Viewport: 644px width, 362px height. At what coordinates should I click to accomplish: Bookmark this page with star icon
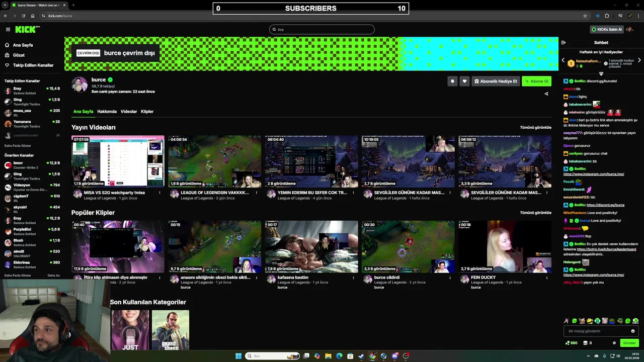point(585,16)
